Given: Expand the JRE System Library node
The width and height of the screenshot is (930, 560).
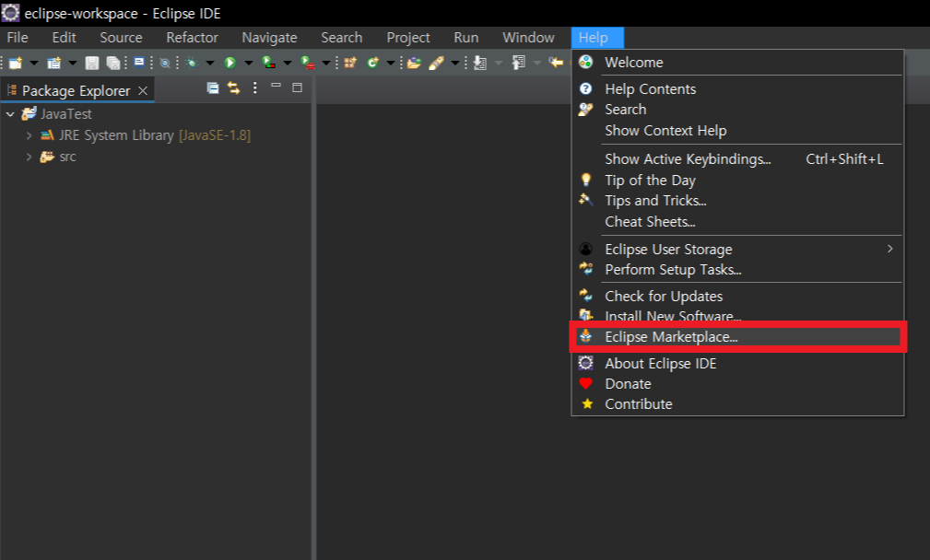Looking at the screenshot, I should pyautogui.click(x=29, y=135).
